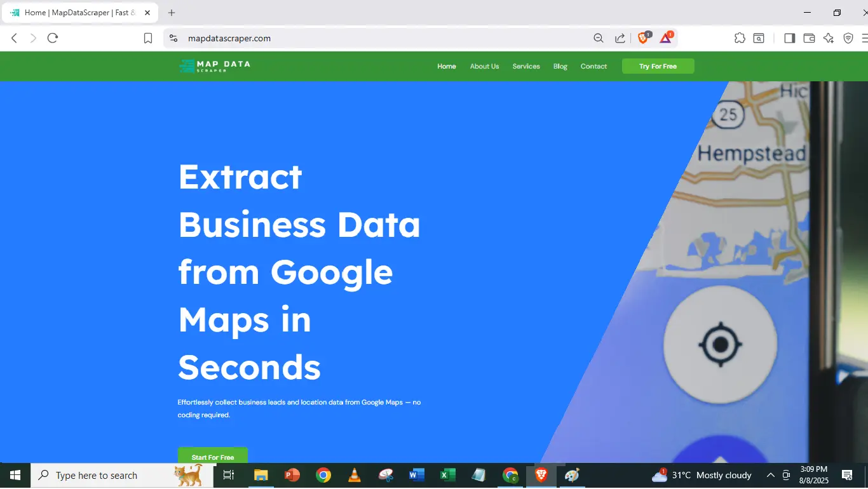Screen dimensions: 868x489
Task: Click the Start For Free button
Action: pyautogui.click(x=213, y=455)
